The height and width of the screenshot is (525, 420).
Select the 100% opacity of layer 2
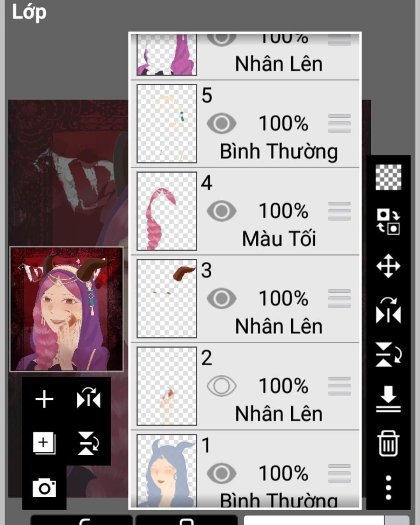(x=283, y=386)
